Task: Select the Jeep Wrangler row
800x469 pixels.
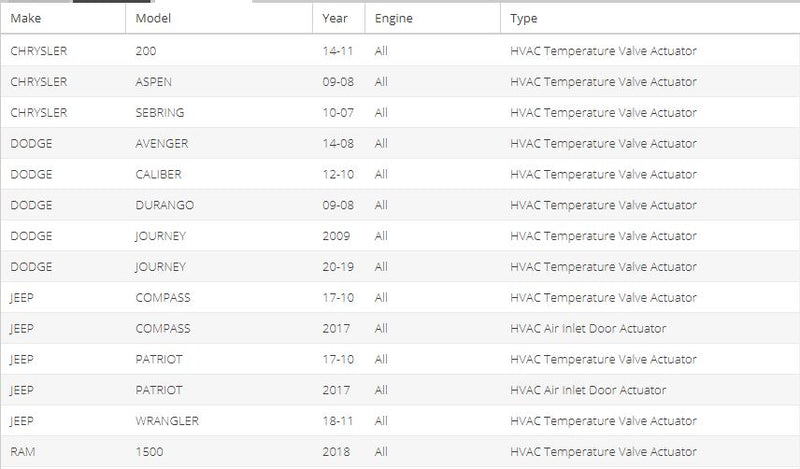Action: (x=400, y=421)
